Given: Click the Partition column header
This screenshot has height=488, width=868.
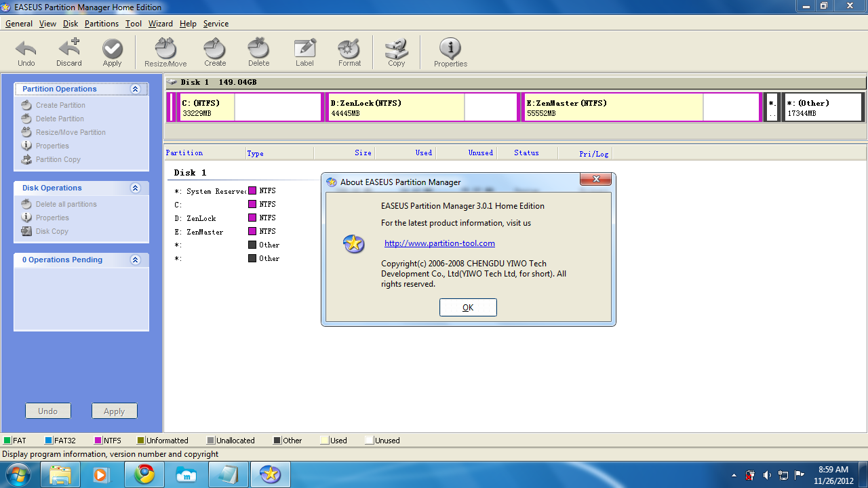Looking at the screenshot, I should [x=205, y=153].
